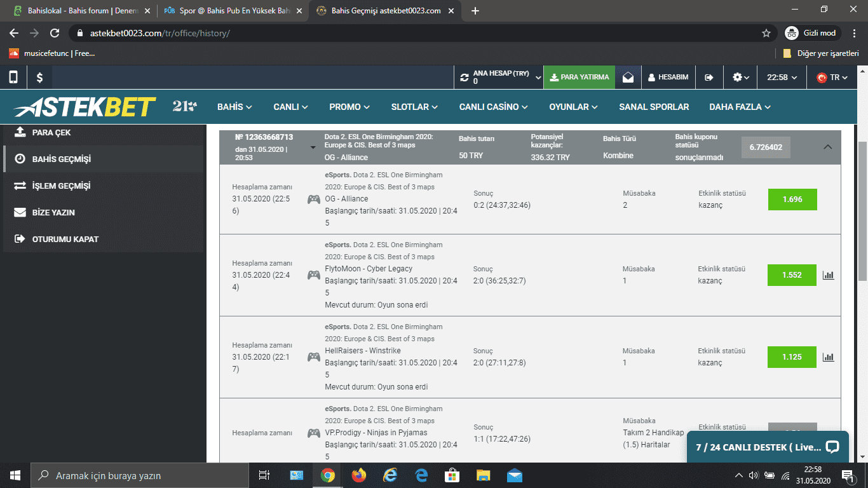Expand PROMO menu
The width and height of the screenshot is (868, 488).
tap(349, 107)
